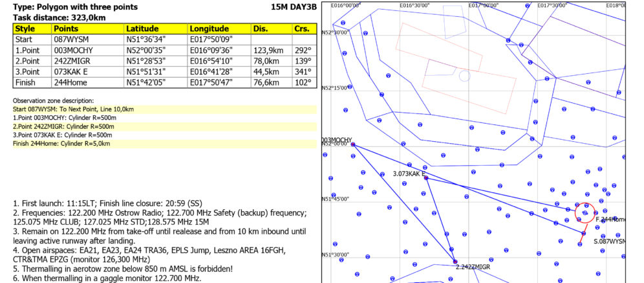Select the 242ZMIGR cell in the table

(87, 61)
